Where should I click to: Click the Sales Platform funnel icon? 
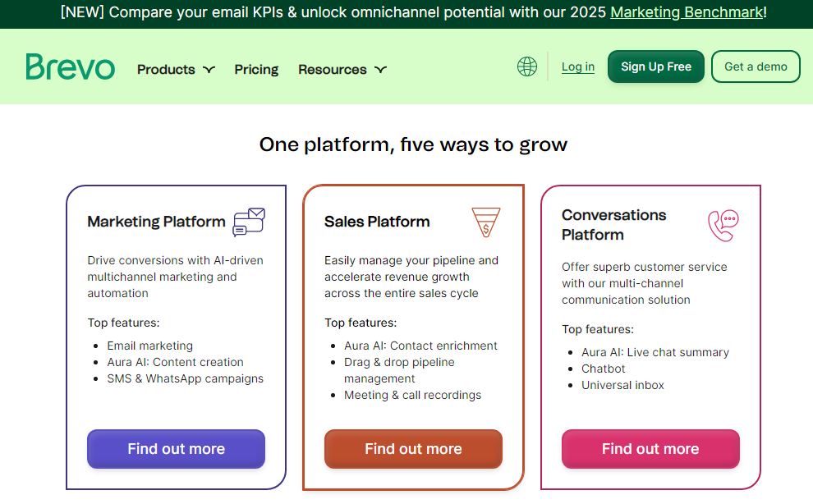(486, 222)
